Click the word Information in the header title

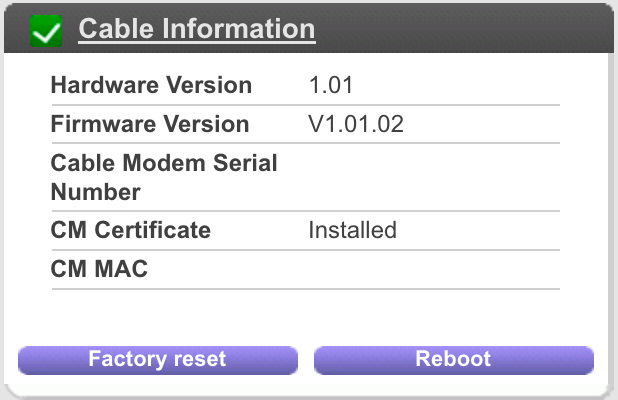(x=238, y=29)
